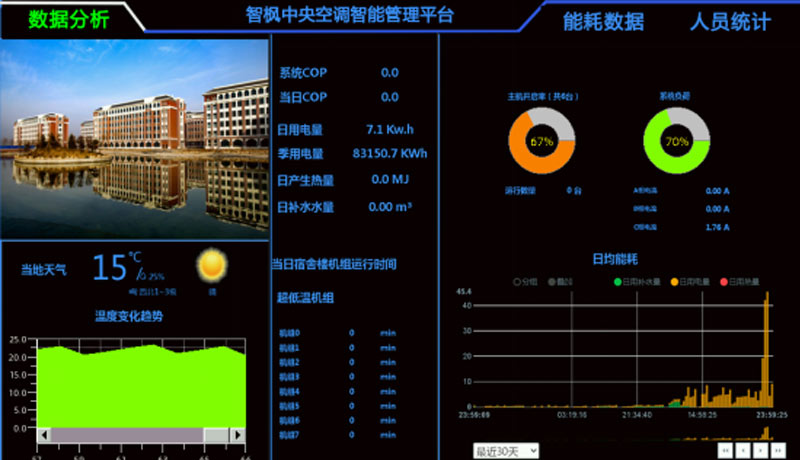Screen dimensions: 800x460
Task: Open the 人员统计 tab
Action: coord(730,21)
